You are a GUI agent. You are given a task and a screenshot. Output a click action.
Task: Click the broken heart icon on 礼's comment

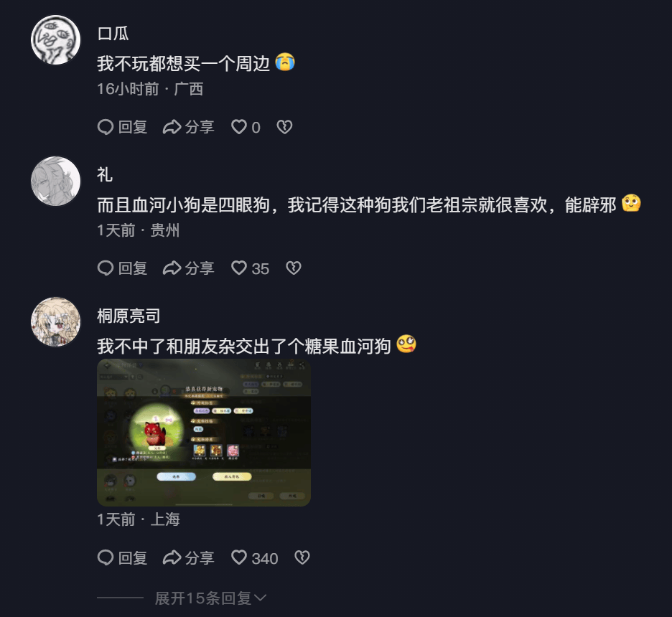pos(294,268)
